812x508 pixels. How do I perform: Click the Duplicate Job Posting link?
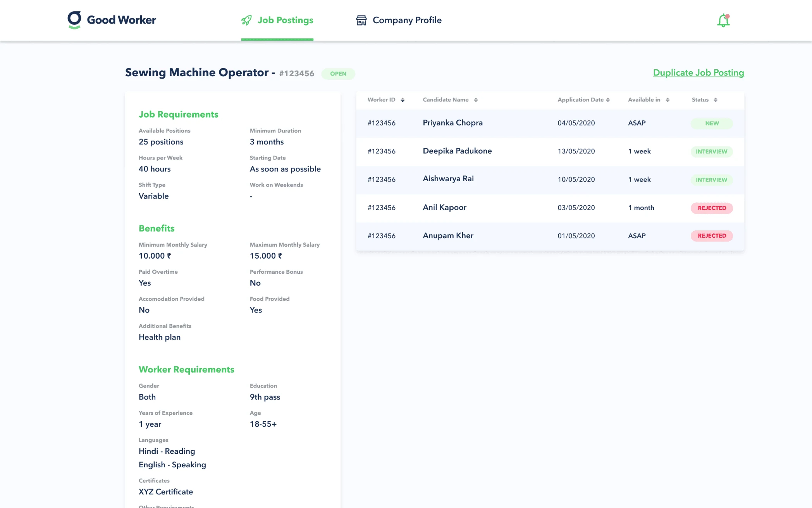[x=698, y=73]
